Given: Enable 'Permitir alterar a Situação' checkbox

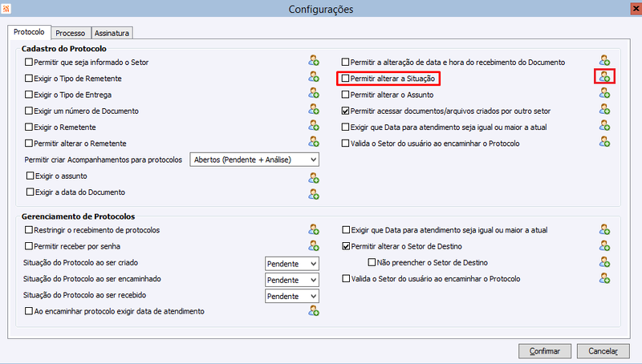Looking at the screenshot, I should pos(346,78).
